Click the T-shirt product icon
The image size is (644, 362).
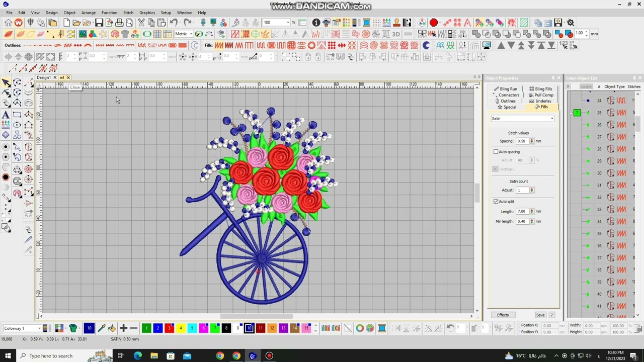pyautogui.click(x=125, y=34)
